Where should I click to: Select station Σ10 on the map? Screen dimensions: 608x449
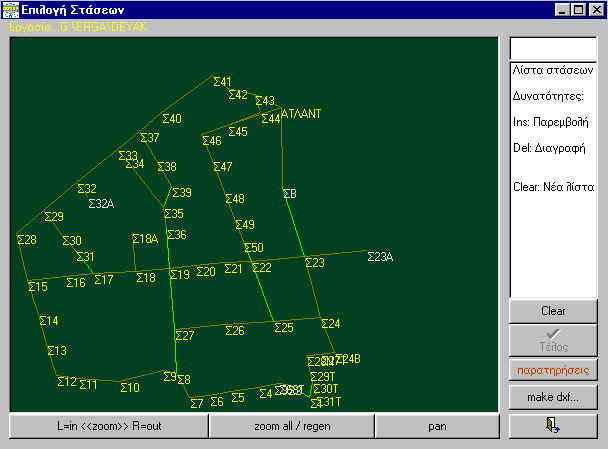130,387
